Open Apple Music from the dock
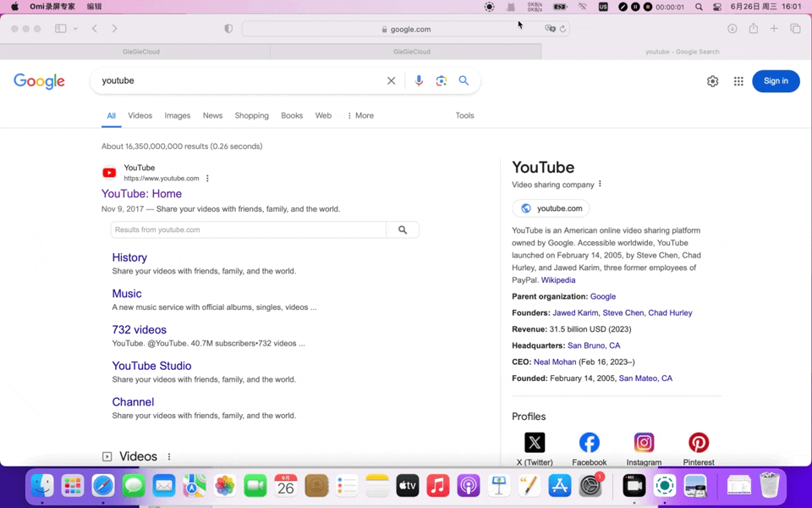The height and width of the screenshot is (508, 812). click(438, 486)
